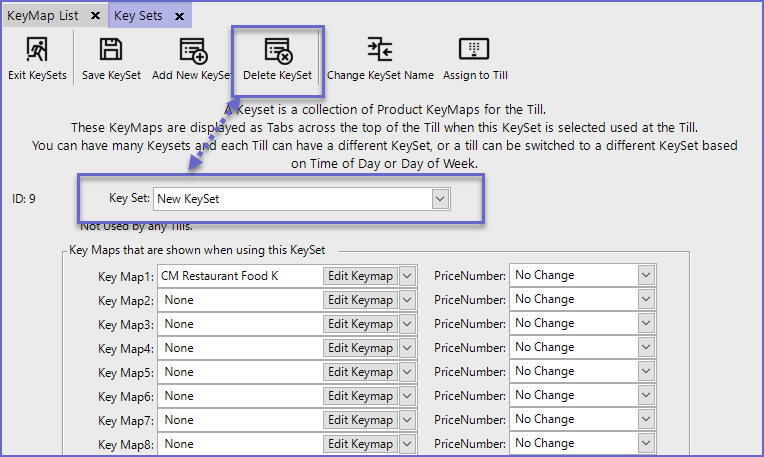This screenshot has height=457, width=764.
Task: Close the KeyMap List tab
Action: click(x=94, y=16)
